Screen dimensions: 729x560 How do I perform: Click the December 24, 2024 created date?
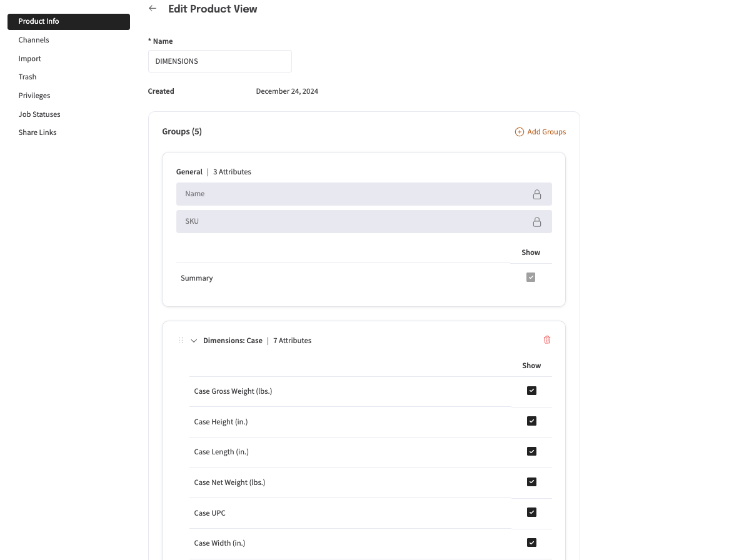click(287, 91)
